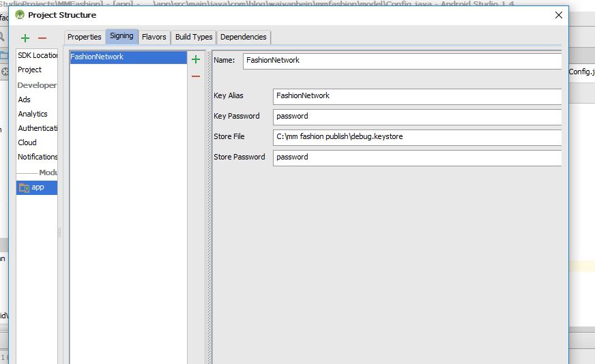The height and width of the screenshot is (364, 595).
Task: Click the app module folder icon
Action: (24, 187)
